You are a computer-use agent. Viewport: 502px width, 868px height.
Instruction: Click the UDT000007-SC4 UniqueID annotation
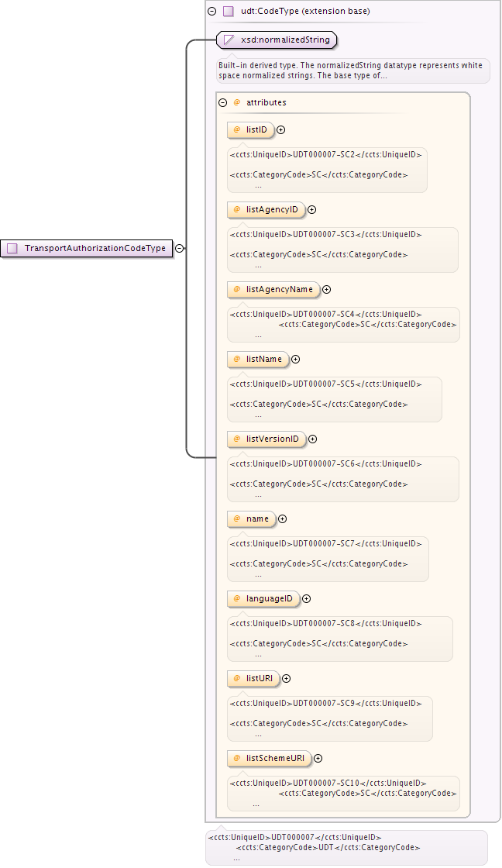click(x=326, y=315)
